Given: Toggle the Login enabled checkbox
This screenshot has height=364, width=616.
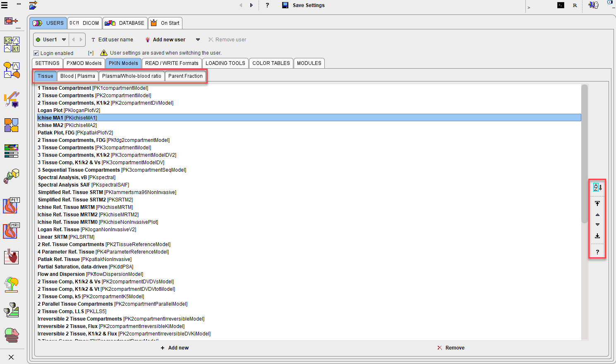Looking at the screenshot, I should (x=36, y=53).
